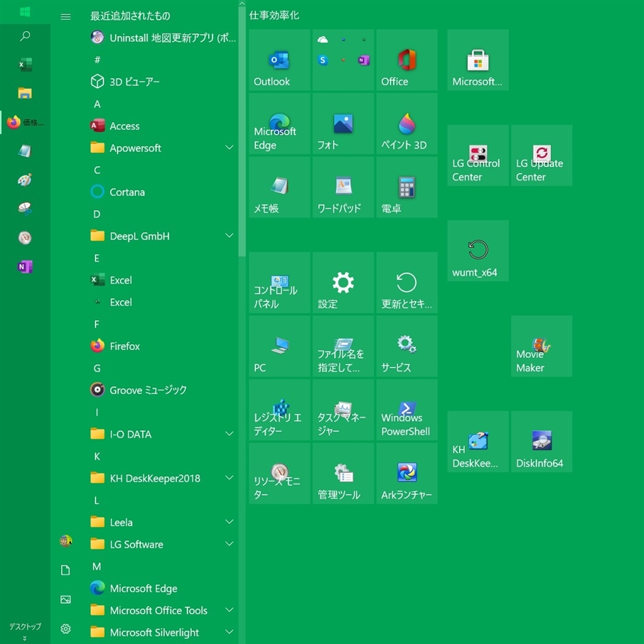Open the ワードパッド tile
This screenshot has height=644, width=644.
[343, 187]
